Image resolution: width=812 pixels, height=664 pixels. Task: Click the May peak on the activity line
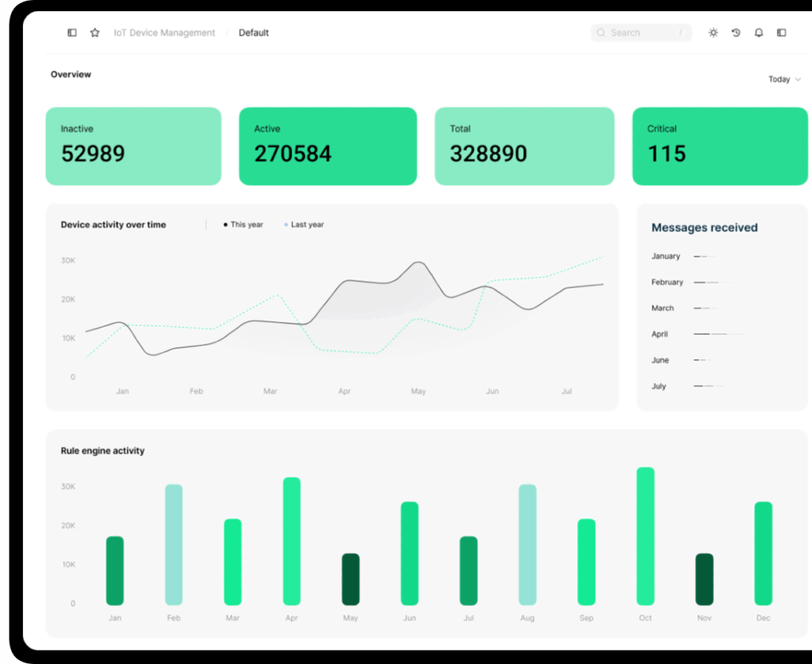pyautogui.click(x=419, y=263)
